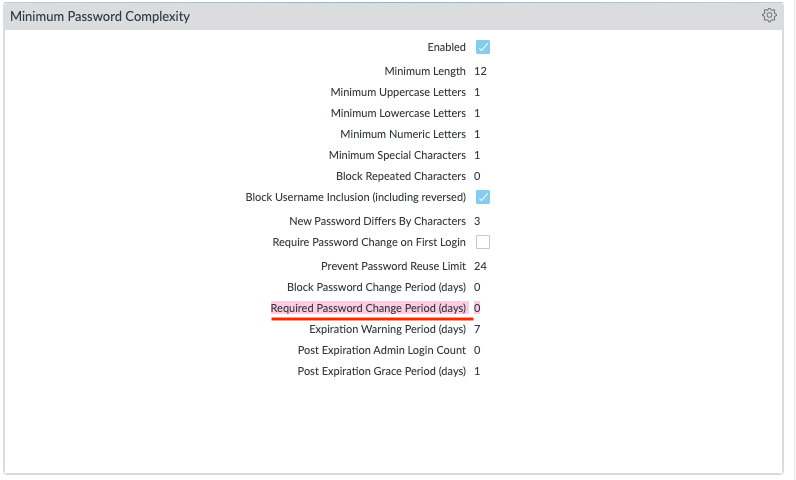
Task: Click the highlighted Required Password Change Period label
Action: pos(368,309)
